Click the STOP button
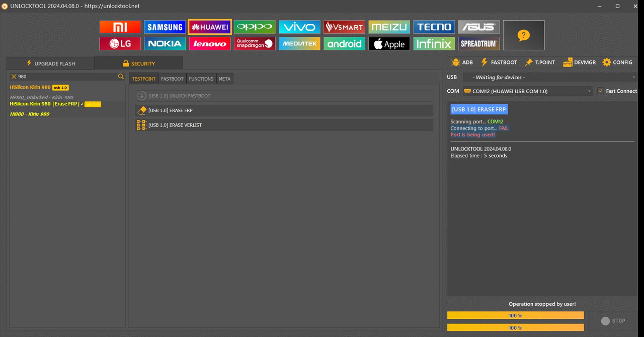 (613, 321)
